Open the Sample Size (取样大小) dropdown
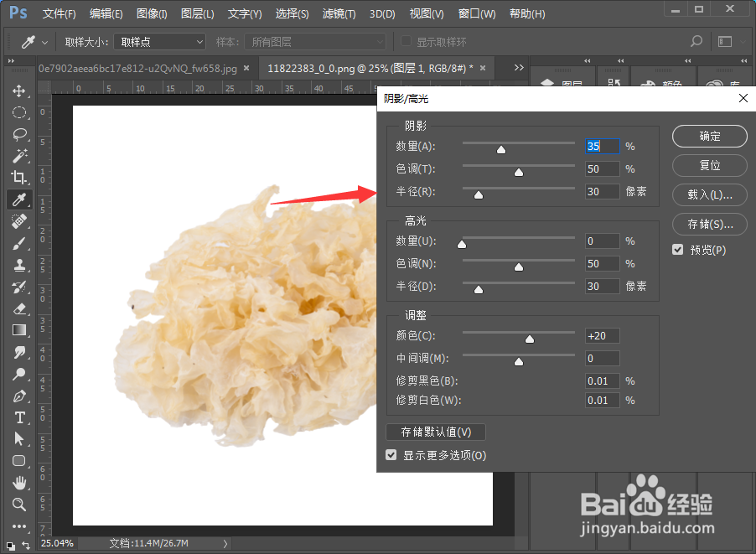The width and height of the screenshot is (756, 554). coord(159,42)
